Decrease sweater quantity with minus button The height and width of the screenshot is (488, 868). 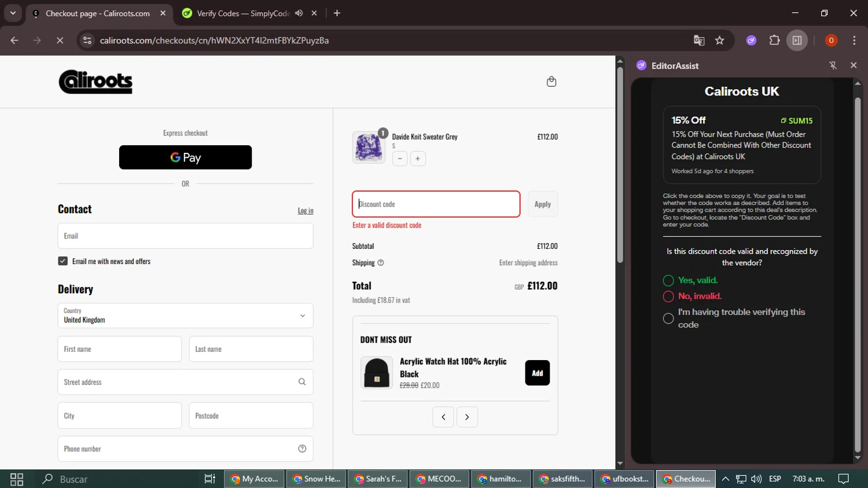pos(400,159)
